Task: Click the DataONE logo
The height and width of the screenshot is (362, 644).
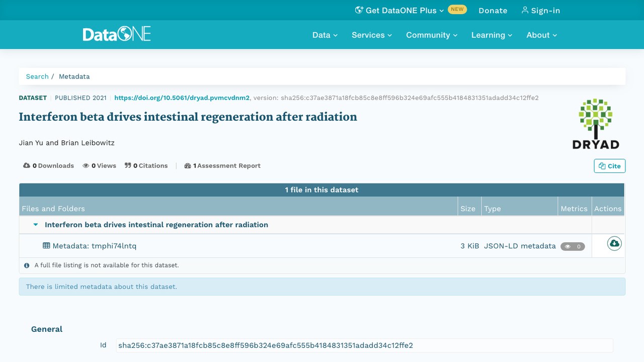Action: click(117, 34)
